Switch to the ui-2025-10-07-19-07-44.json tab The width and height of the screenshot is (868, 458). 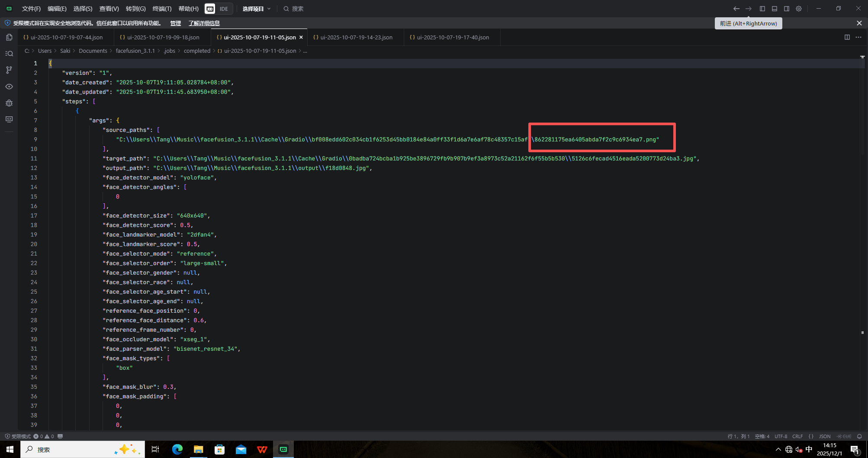[x=66, y=37]
